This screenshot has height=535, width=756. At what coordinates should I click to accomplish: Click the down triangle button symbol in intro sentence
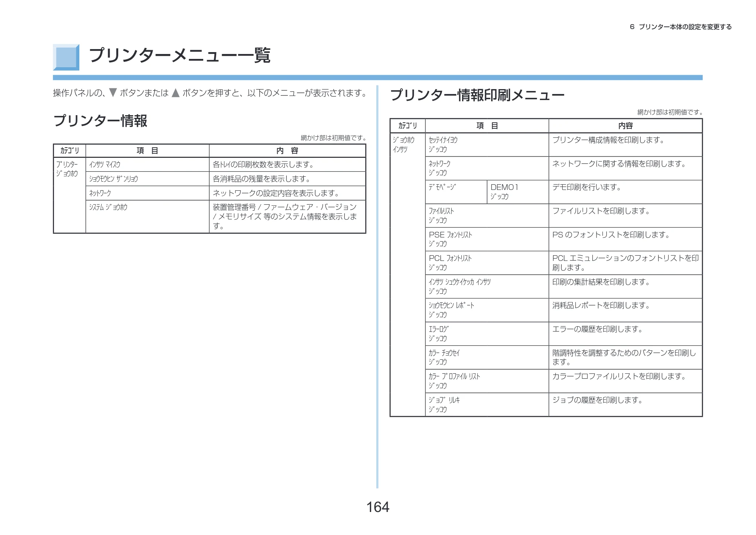tap(113, 93)
